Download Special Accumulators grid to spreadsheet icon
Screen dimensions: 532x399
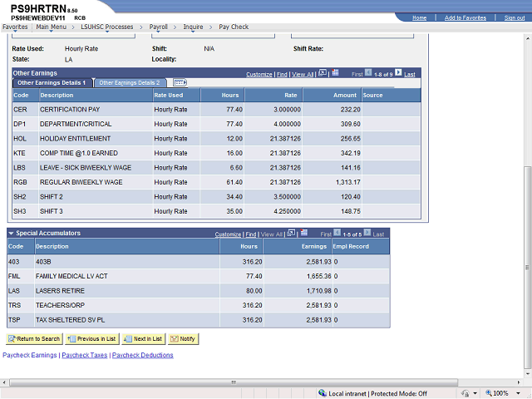point(304,233)
